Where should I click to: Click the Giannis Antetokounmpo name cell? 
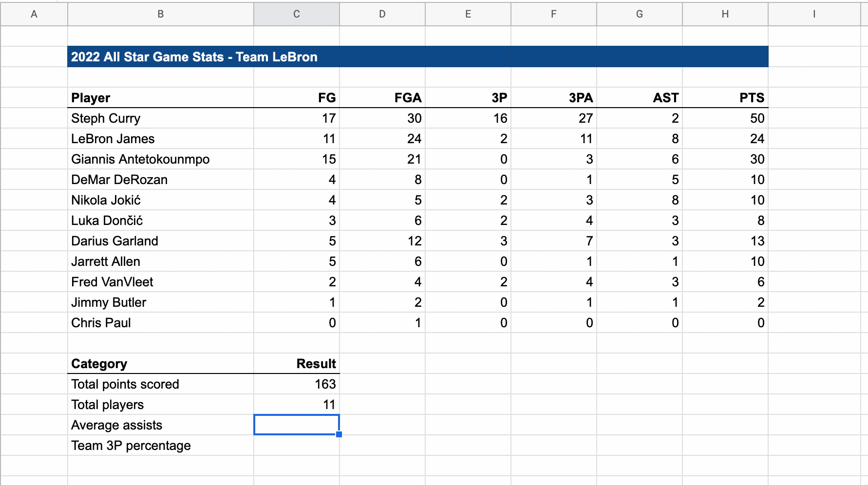(x=160, y=159)
